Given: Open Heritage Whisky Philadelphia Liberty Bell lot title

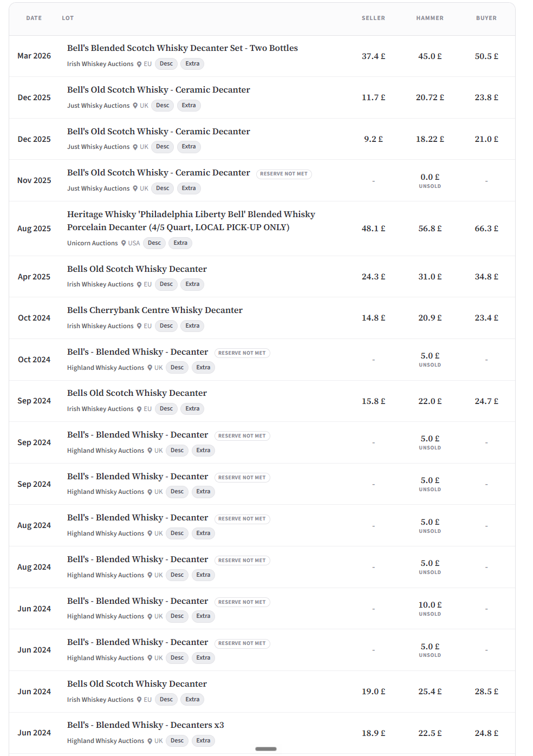Looking at the screenshot, I should (191, 221).
